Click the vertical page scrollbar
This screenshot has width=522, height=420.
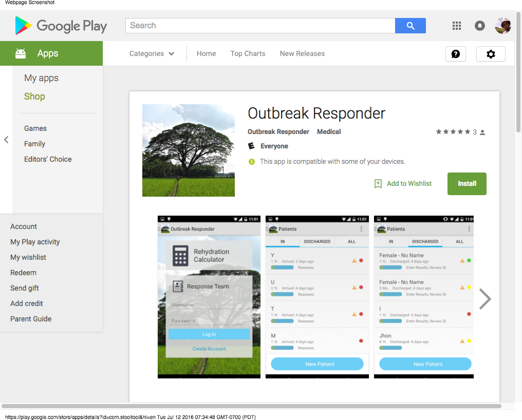518,71
